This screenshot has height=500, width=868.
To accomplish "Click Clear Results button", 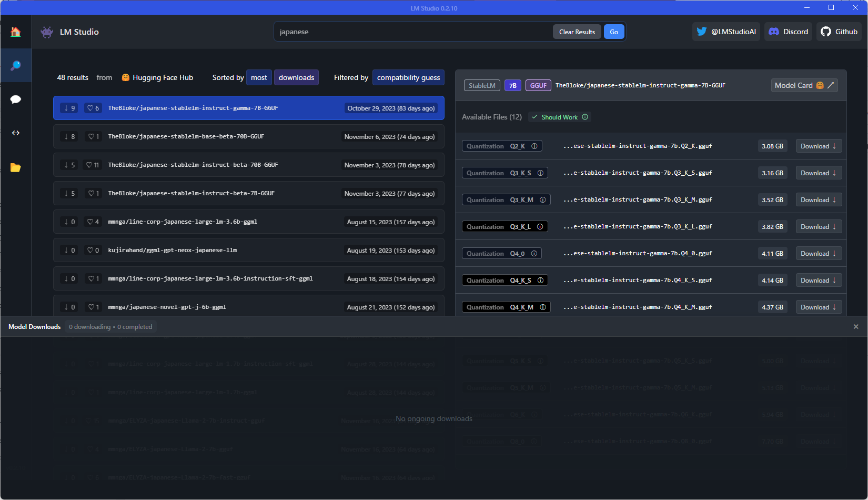I will [577, 32].
